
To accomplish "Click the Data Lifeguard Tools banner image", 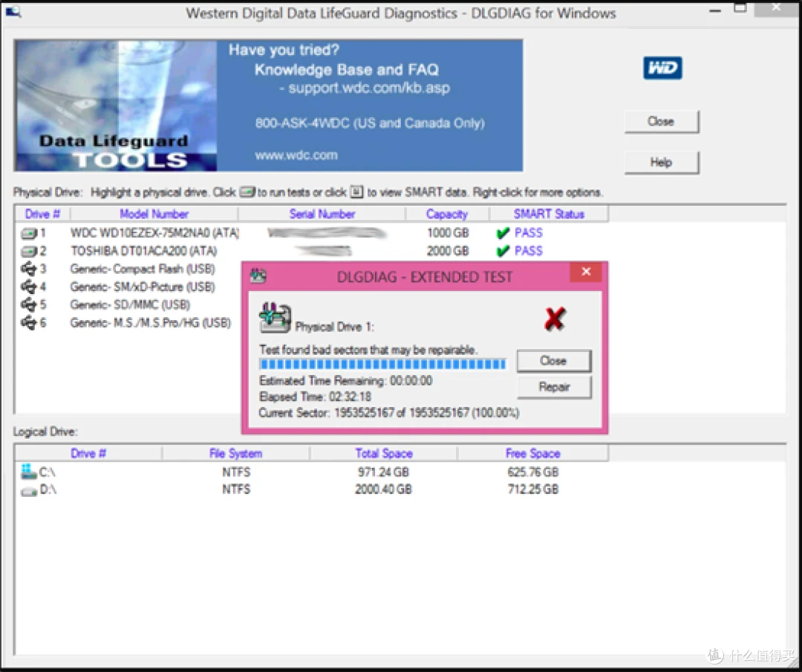I will coord(115,105).
